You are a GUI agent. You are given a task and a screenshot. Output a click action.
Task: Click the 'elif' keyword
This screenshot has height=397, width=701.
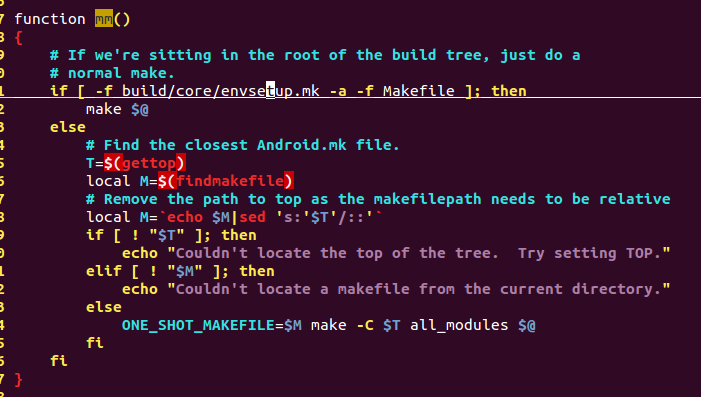click(104, 271)
